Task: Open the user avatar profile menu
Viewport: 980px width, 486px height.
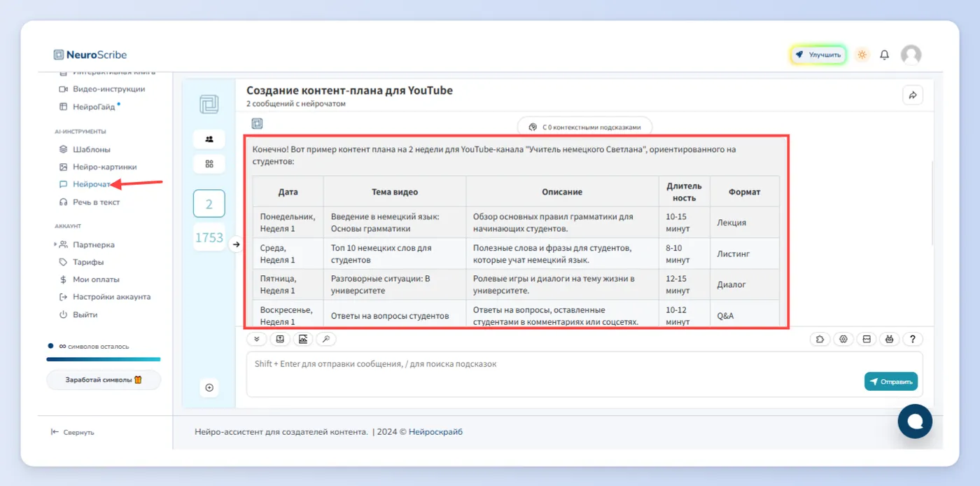Action: [x=911, y=55]
